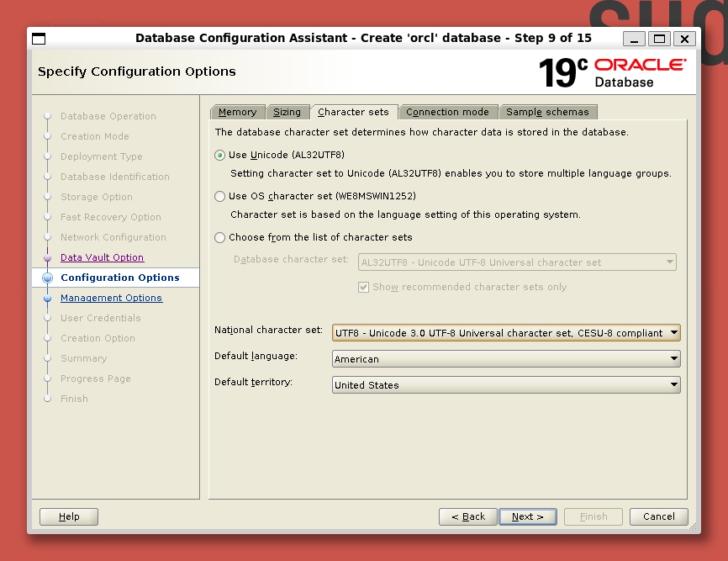
Task: Go to the Connection mode tab
Action: (447, 112)
